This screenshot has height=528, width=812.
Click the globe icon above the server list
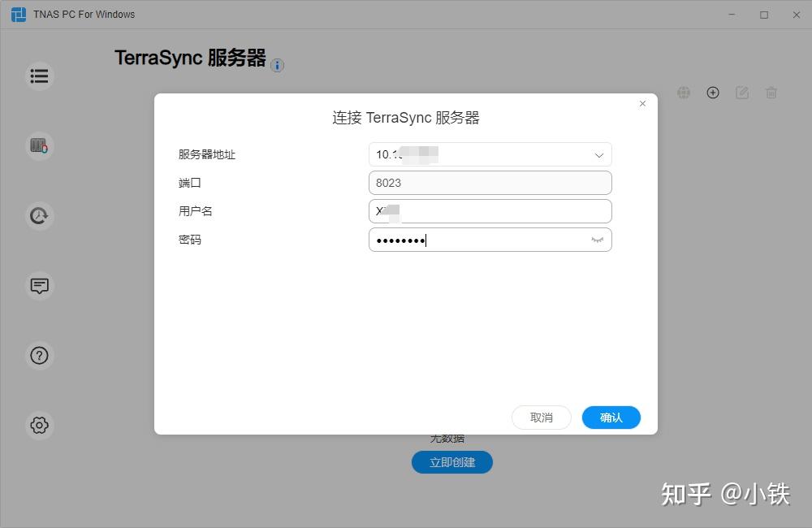(x=684, y=93)
